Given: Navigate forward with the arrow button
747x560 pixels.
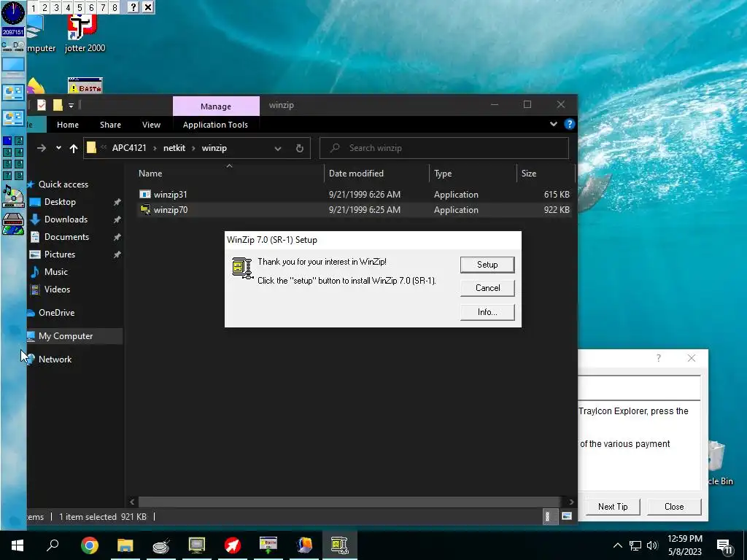Looking at the screenshot, I should (42, 148).
